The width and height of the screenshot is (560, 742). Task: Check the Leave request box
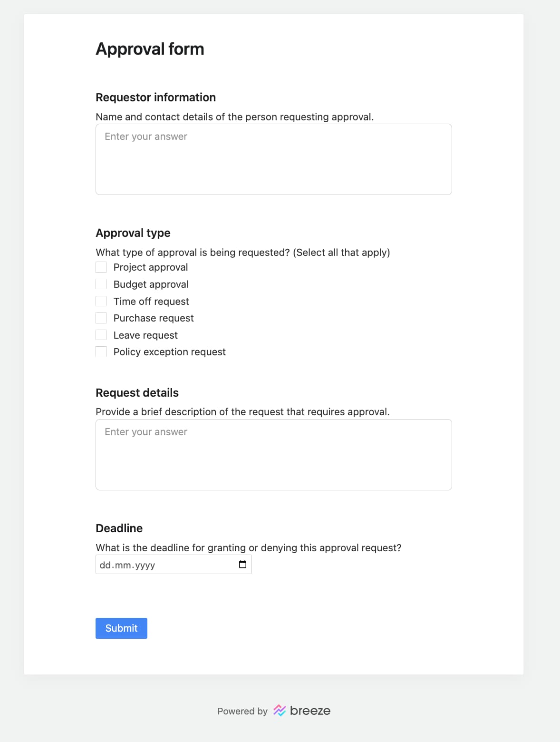point(101,334)
